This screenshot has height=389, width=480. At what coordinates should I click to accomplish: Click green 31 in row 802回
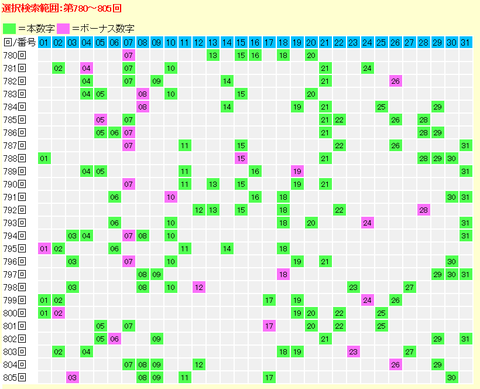coord(466,339)
